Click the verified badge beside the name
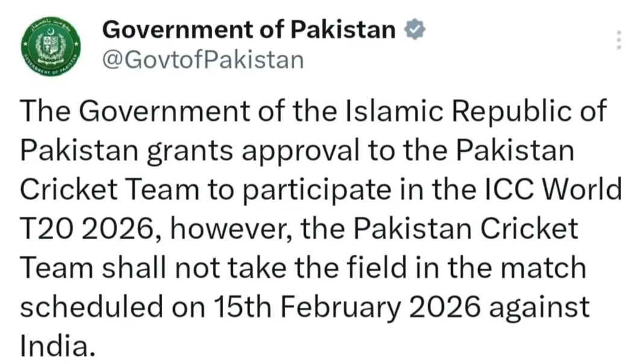Image resolution: width=644 pixels, height=364 pixels. [415, 30]
